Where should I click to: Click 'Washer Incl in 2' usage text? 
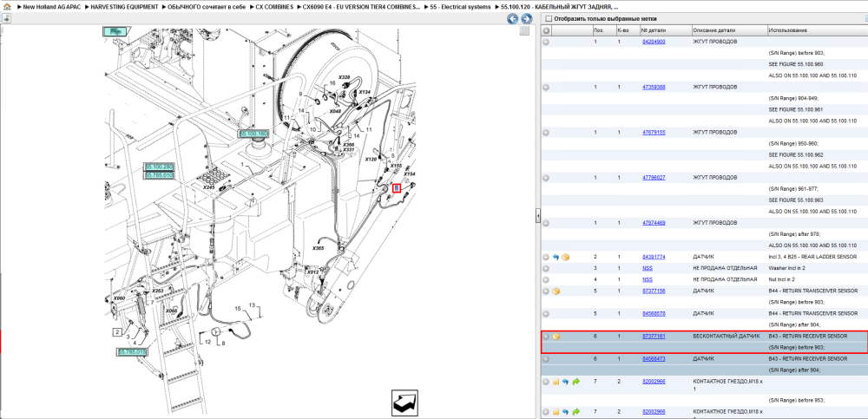point(788,268)
